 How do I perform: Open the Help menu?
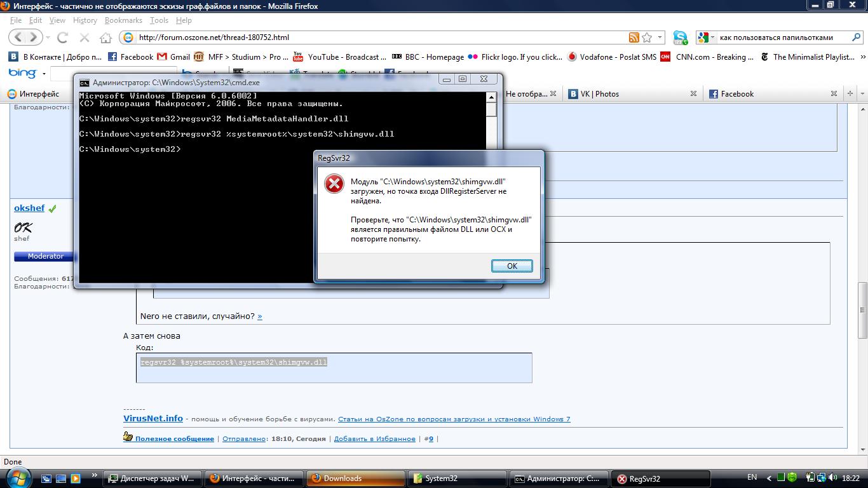[184, 20]
